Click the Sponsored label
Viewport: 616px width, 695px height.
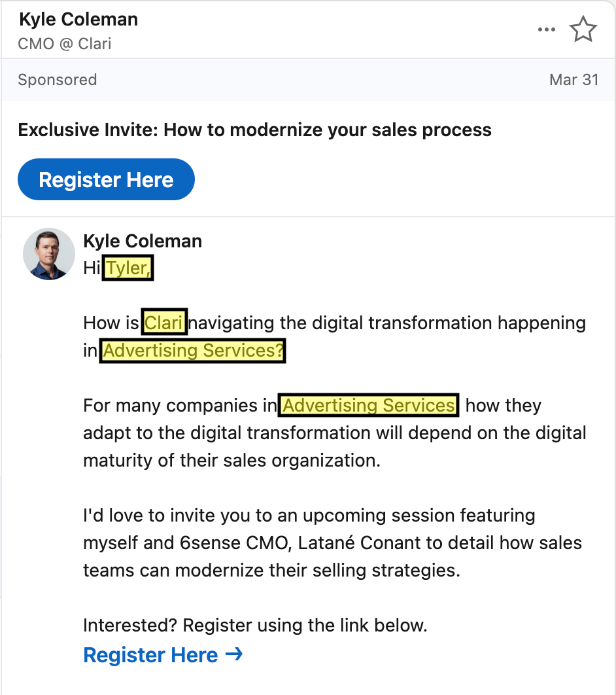[x=57, y=80]
